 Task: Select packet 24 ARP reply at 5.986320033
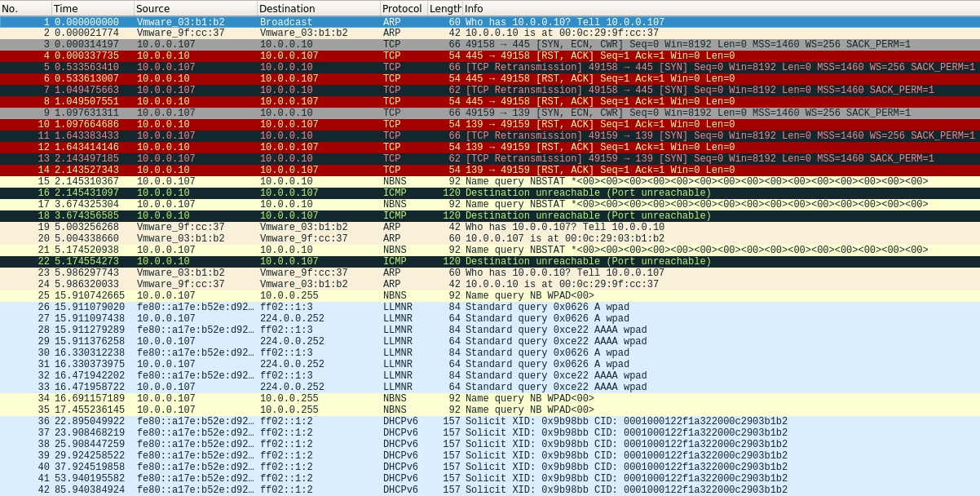[490, 285]
